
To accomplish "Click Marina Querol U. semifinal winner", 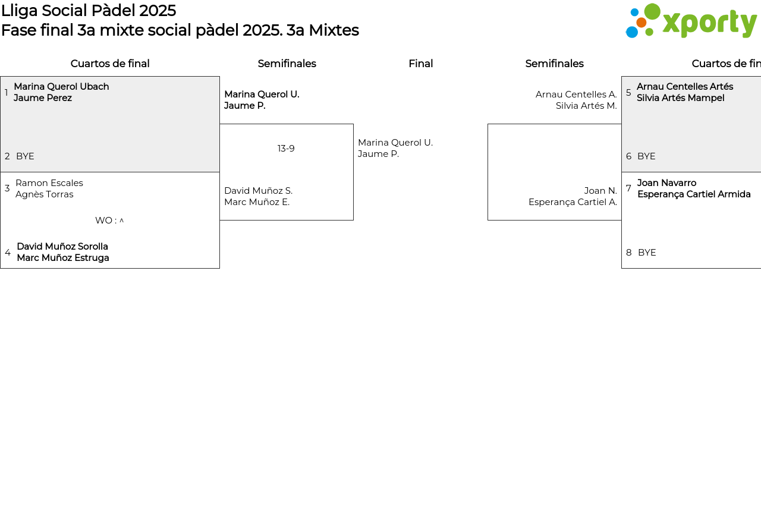I will (262, 100).
